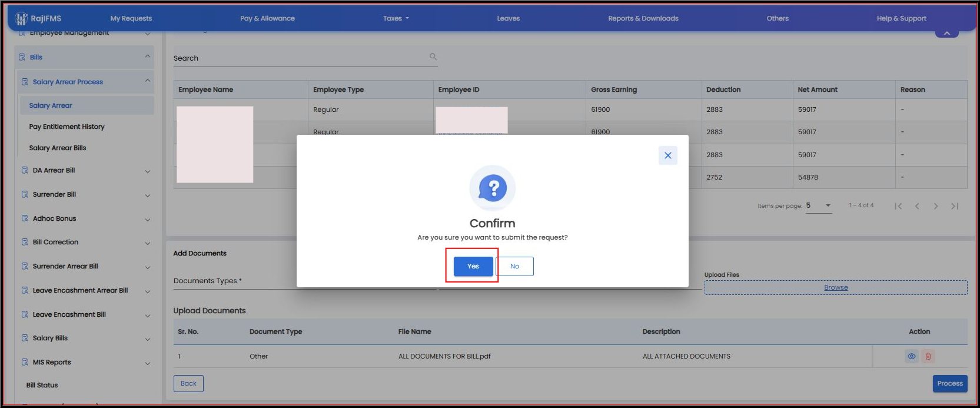
Task: Open Pay Entitlement History
Action: click(67, 127)
